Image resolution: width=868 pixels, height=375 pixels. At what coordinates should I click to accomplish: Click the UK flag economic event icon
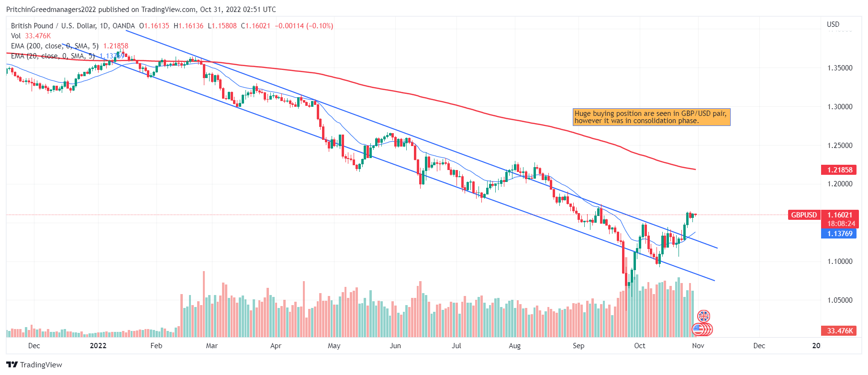(703, 316)
